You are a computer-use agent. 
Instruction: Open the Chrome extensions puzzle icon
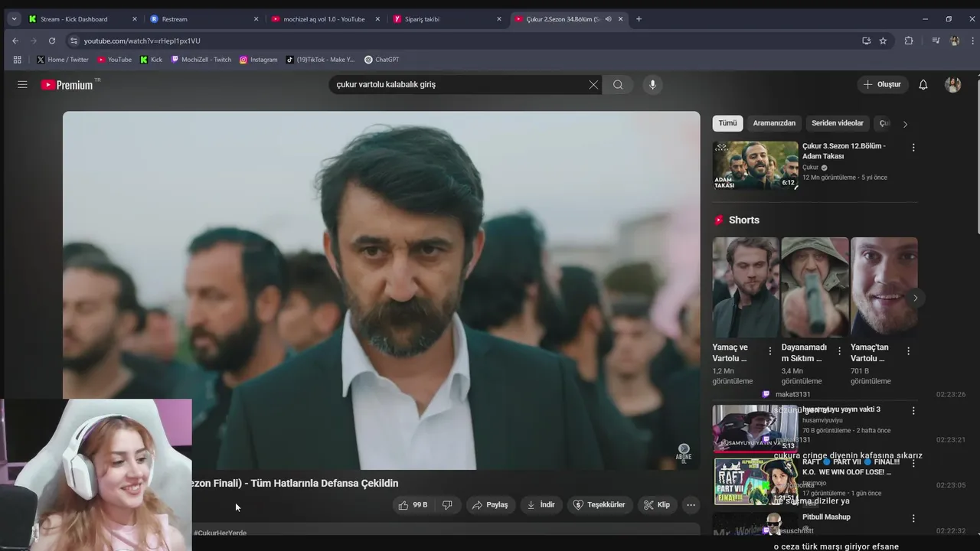[909, 41]
